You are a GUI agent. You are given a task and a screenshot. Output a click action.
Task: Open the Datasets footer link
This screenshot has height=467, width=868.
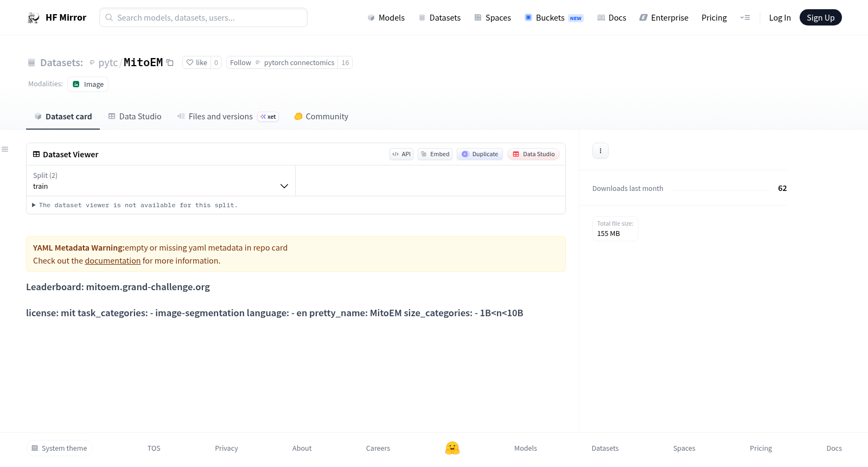pyautogui.click(x=605, y=448)
